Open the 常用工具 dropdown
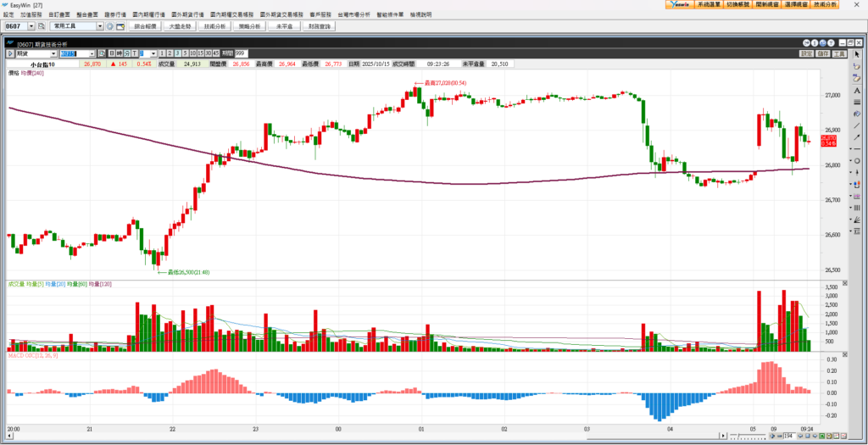 100,26
